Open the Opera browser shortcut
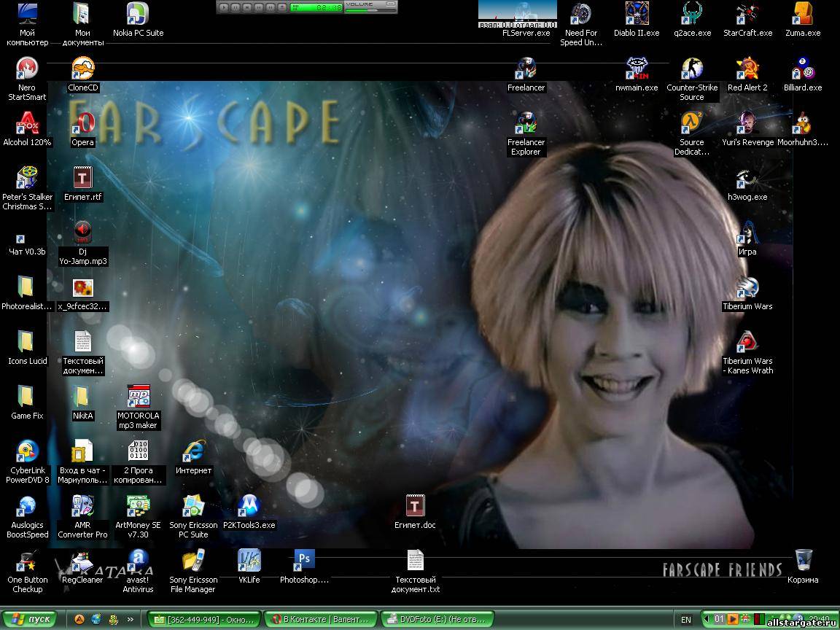Screen dimensions: 840x630 pos(82,124)
